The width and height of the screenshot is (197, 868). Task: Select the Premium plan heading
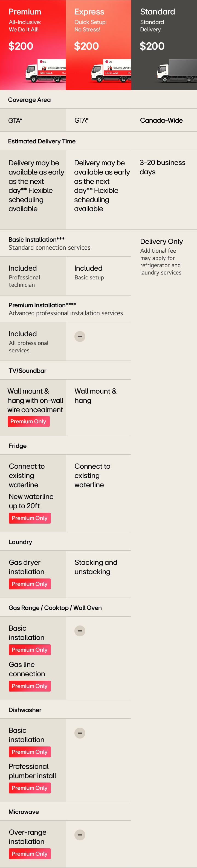pyautogui.click(x=25, y=12)
